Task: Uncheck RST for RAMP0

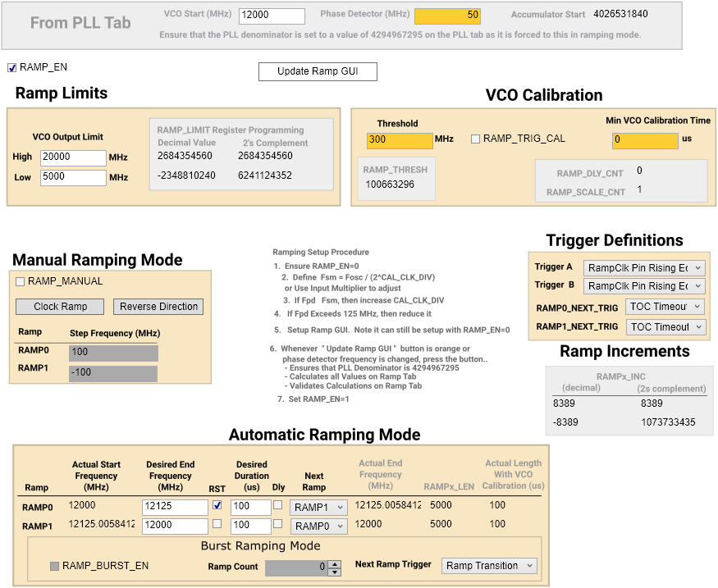Action: point(217,504)
